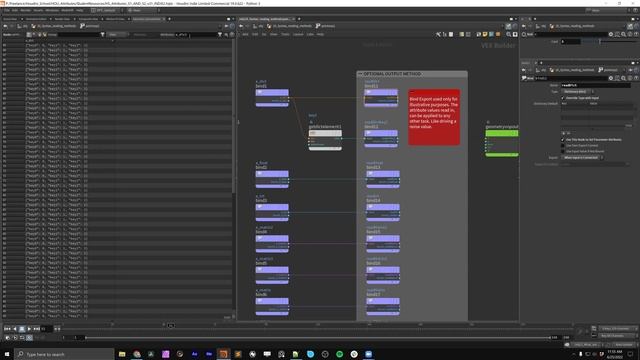Image resolution: width=640 pixels, height=360 pixels.
Task: Select the s_dict bind1 node
Action: tap(272, 98)
